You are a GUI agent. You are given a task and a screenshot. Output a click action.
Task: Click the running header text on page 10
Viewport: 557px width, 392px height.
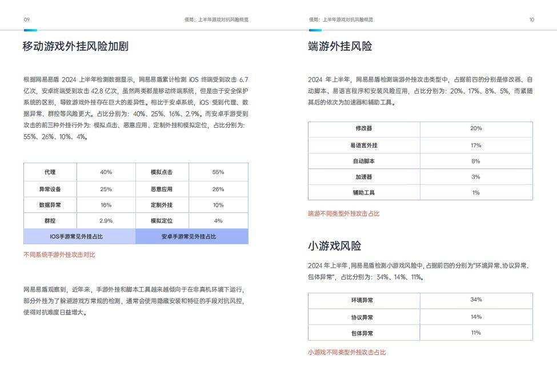point(341,19)
